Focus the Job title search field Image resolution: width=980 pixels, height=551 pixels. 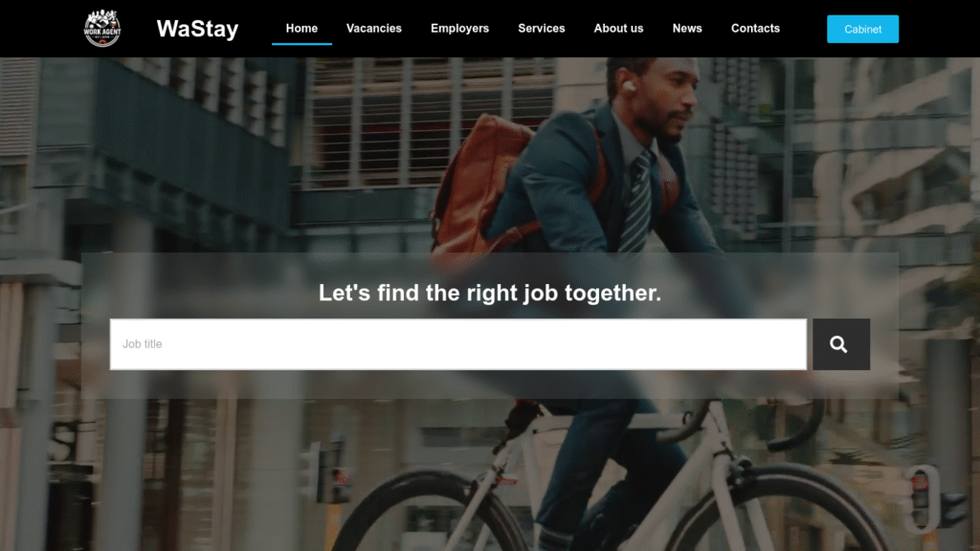point(458,344)
